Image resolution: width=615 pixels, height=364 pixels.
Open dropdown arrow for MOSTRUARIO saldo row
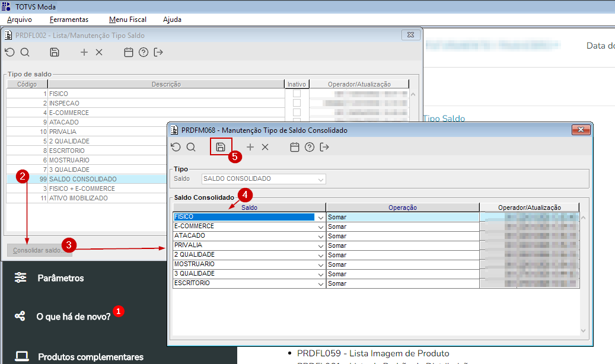click(321, 265)
